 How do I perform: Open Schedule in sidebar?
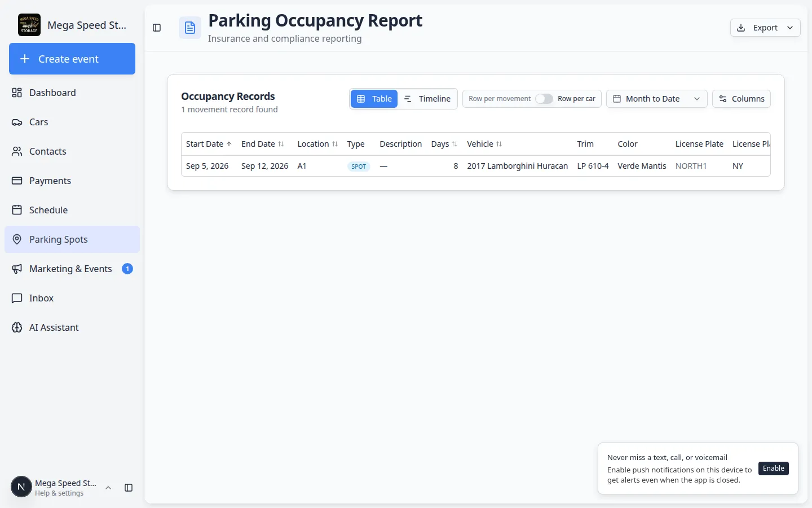(72, 210)
